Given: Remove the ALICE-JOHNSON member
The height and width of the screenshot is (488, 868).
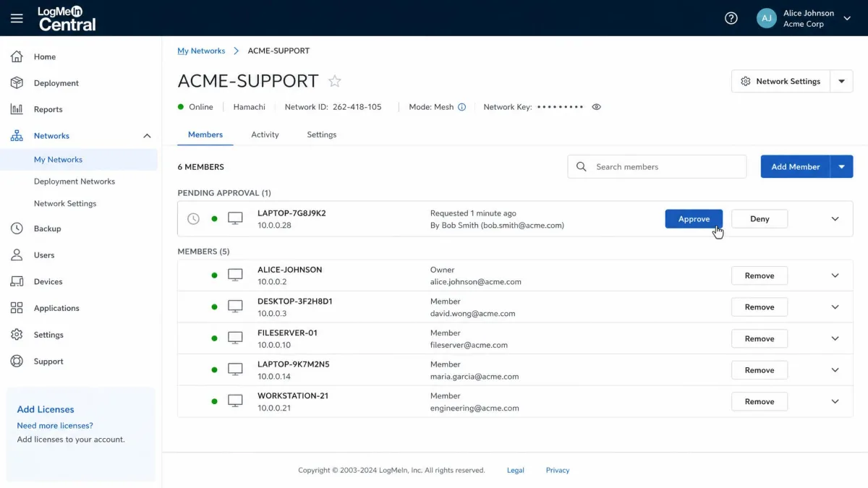Looking at the screenshot, I should 759,275.
